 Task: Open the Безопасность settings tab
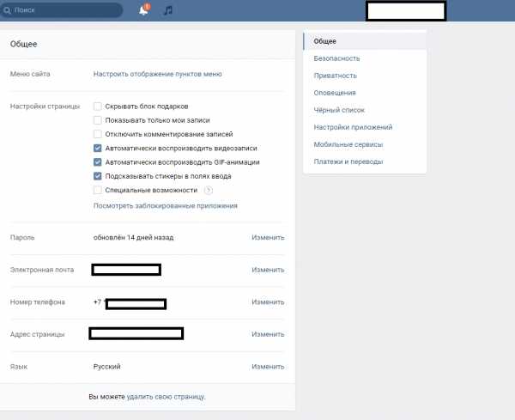(365, 58)
